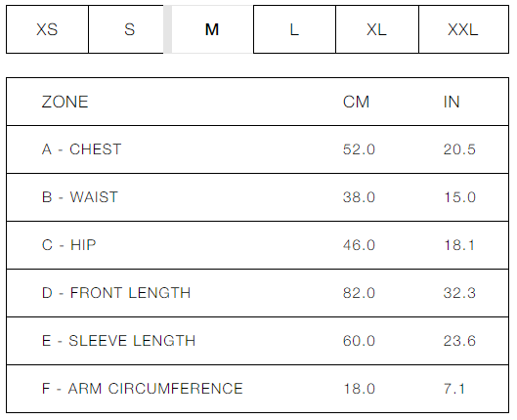
Task: Click the waist 15.0 inch value
Action: click(459, 197)
